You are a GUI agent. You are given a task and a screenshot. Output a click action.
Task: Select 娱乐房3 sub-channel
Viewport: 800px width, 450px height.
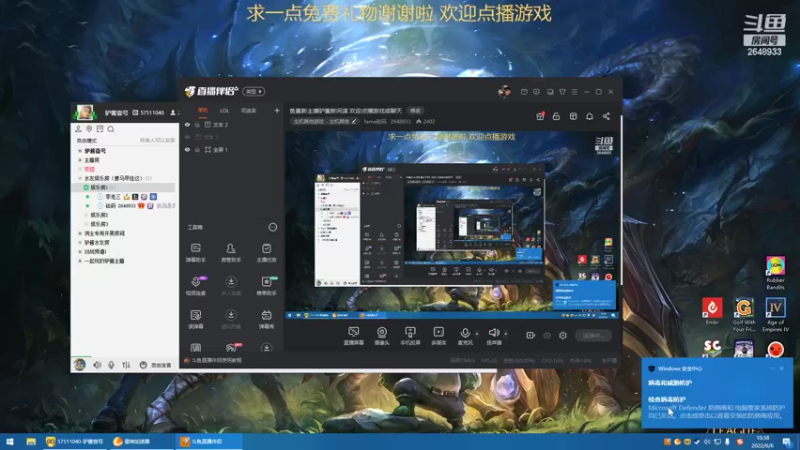coord(99,224)
